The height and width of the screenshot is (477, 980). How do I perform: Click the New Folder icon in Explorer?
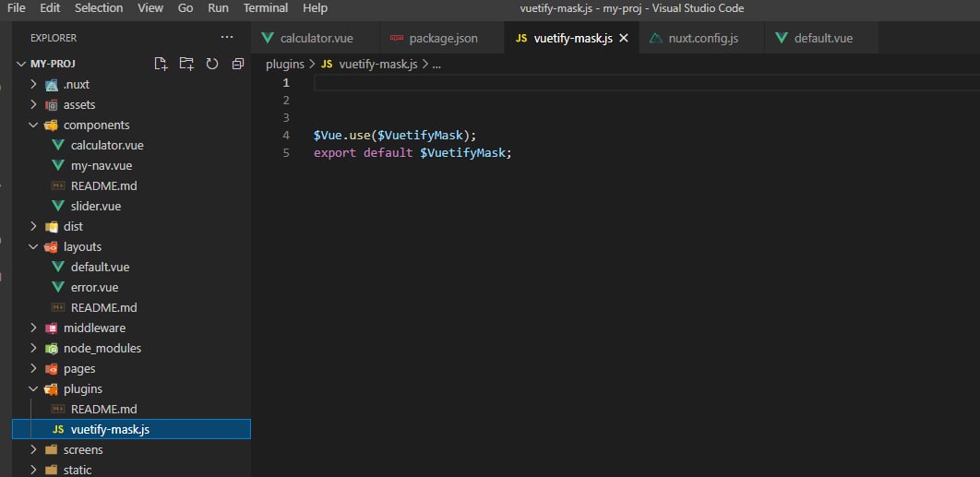pos(186,63)
